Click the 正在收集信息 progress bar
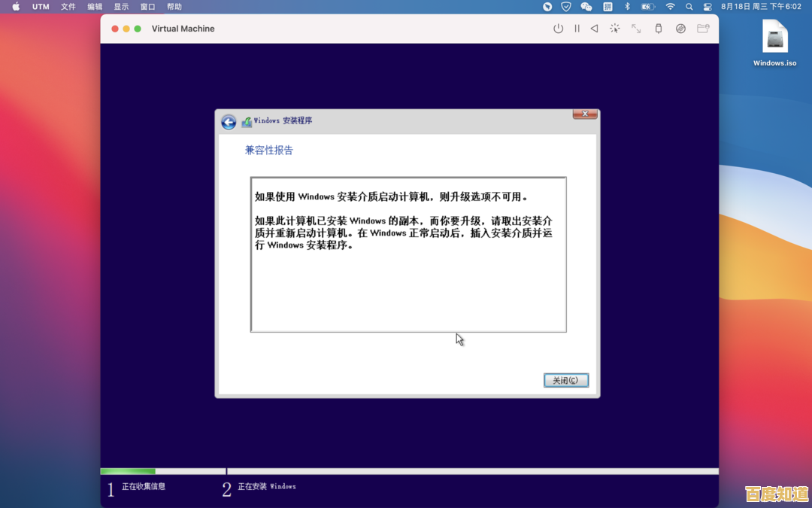The image size is (812, 508). 162,471
